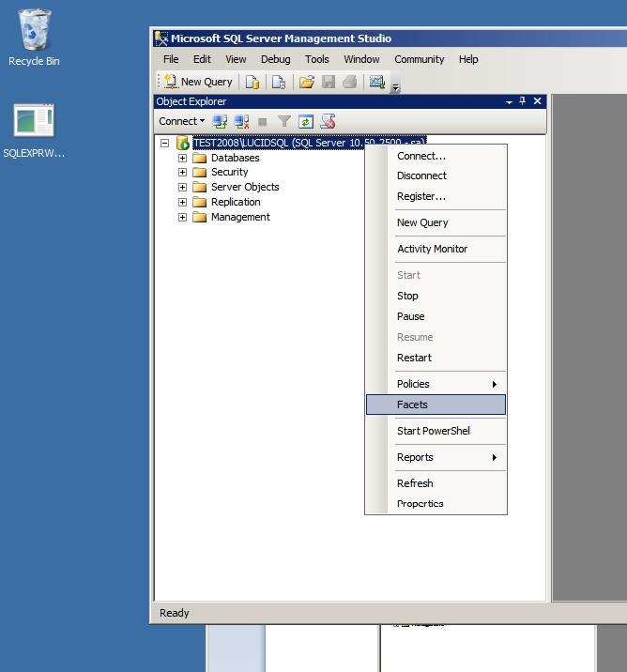The height and width of the screenshot is (672, 627).
Task: Click the script error icon in Object Explorer toolbar
Action: [x=328, y=122]
